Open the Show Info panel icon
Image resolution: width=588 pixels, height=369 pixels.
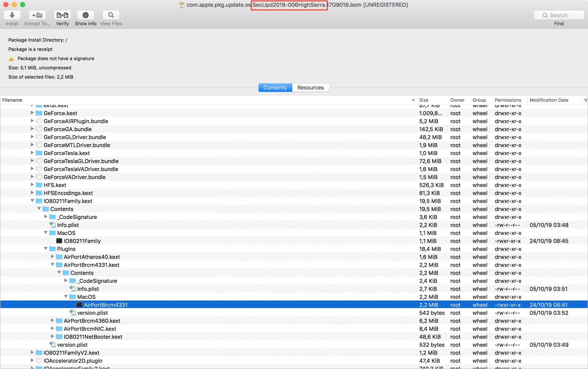[x=86, y=15]
